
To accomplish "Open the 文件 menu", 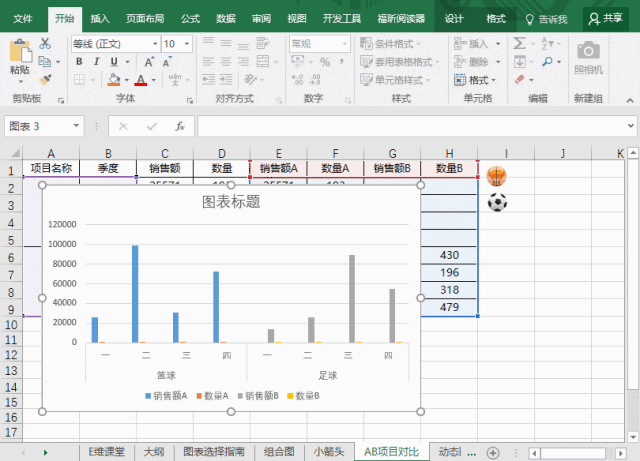I will point(22,19).
